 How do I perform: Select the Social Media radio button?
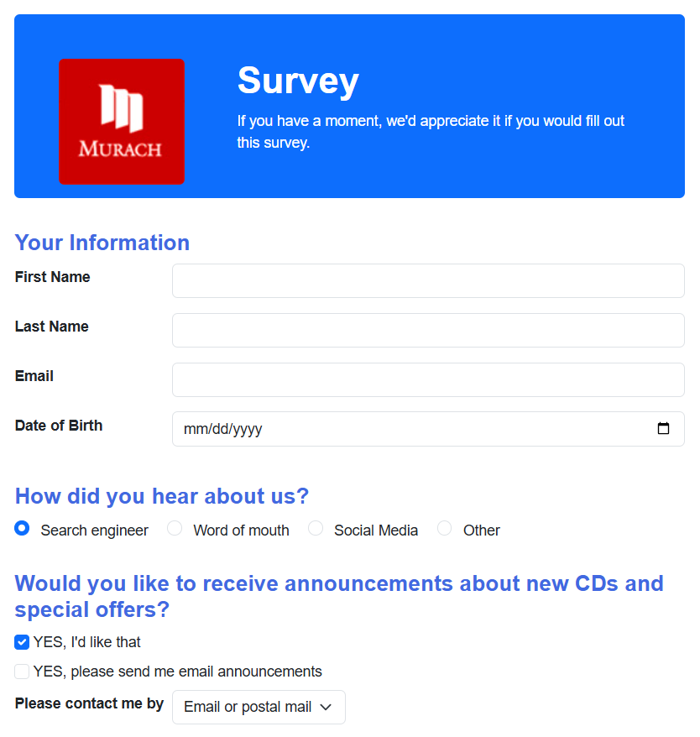(316, 528)
